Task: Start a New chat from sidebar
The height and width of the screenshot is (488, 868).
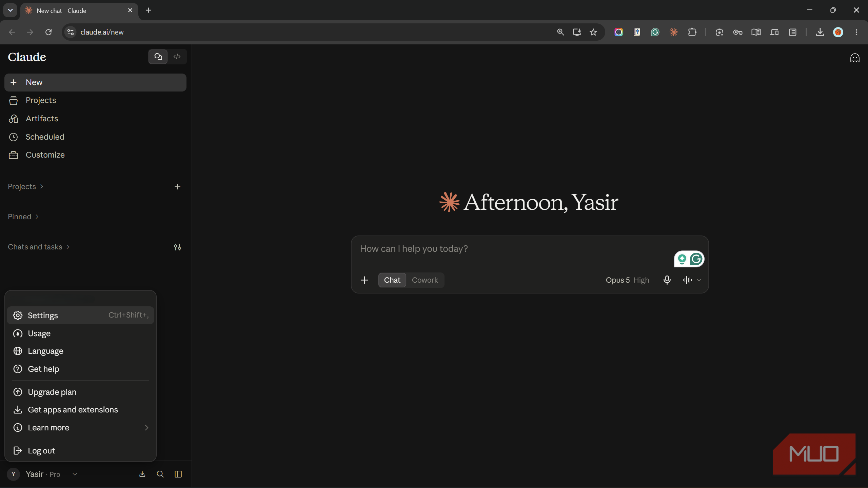Action: (95, 82)
